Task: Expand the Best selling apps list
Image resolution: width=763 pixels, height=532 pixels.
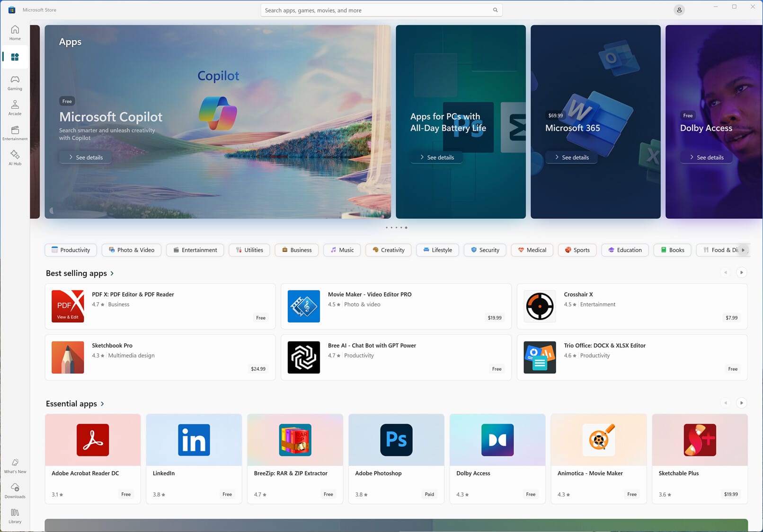Action: click(x=80, y=273)
